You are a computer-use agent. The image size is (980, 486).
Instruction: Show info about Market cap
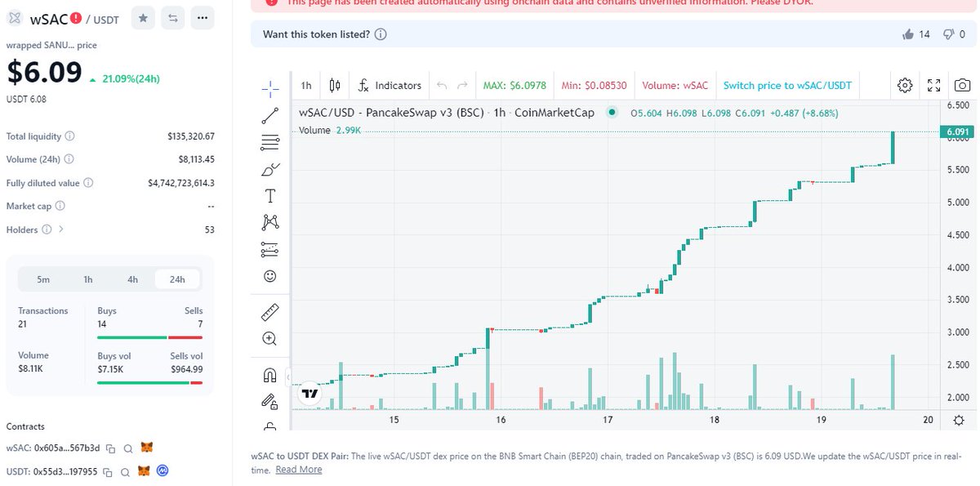click(60, 206)
